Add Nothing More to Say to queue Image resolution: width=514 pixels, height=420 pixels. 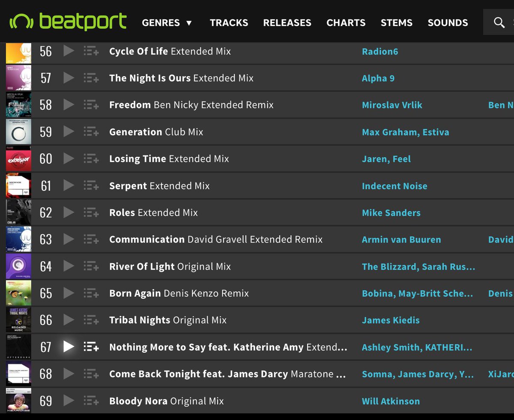coord(91,347)
